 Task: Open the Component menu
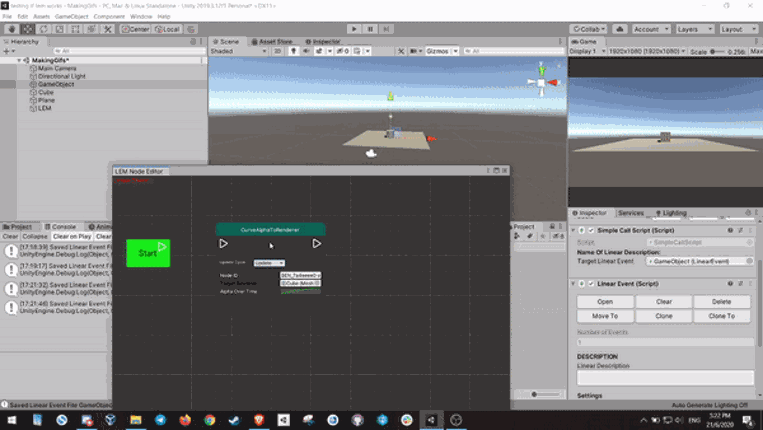pos(109,17)
